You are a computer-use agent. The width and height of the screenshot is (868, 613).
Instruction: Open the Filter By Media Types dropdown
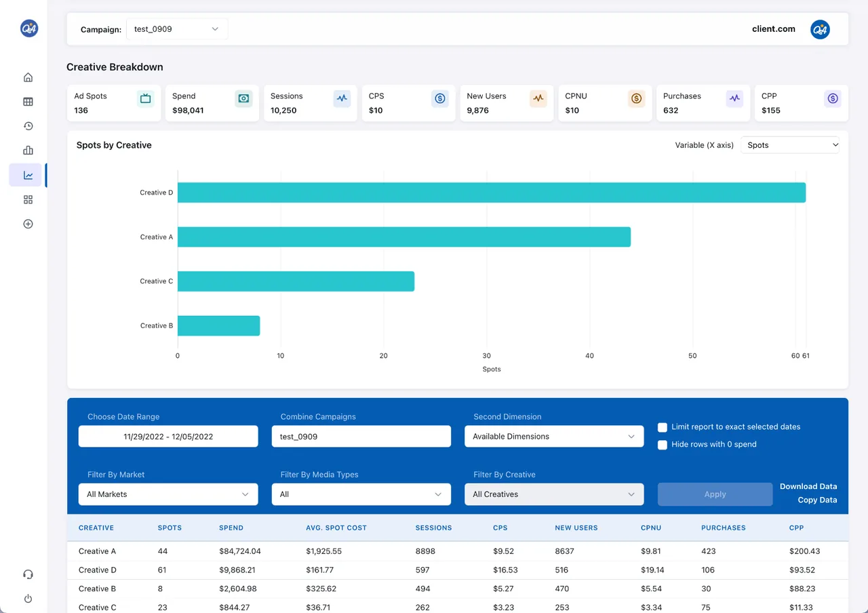(361, 494)
